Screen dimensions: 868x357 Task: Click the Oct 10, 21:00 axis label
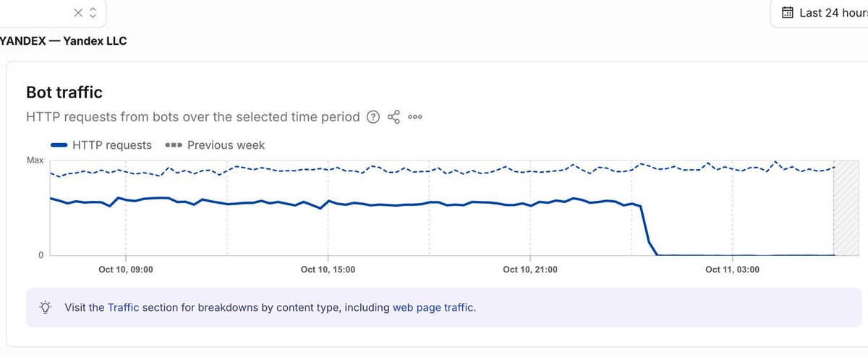click(530, 269)
